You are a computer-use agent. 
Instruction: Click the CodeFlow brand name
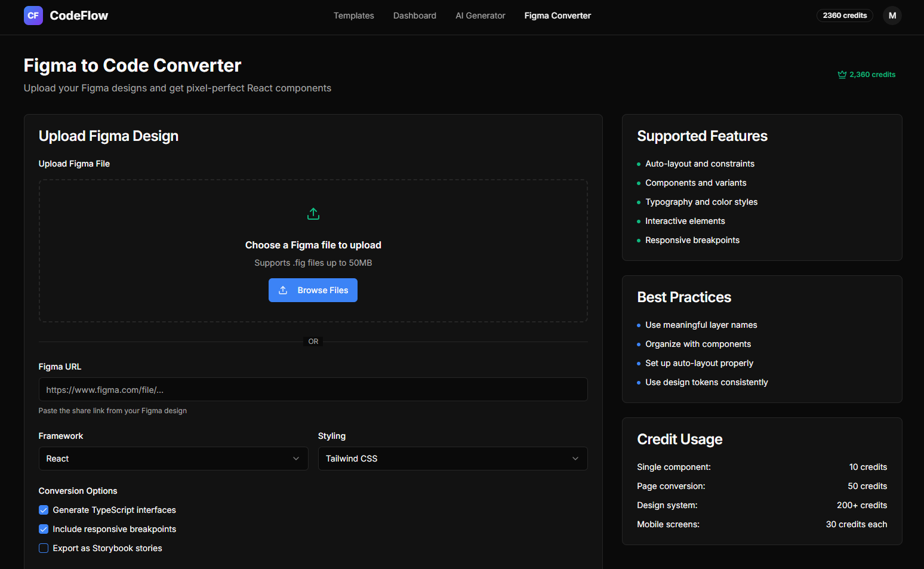[x=79, y=16]
